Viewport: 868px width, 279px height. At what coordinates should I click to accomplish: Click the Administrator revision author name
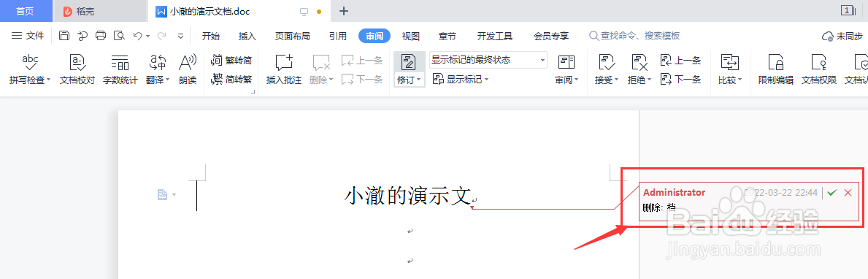[675, 193]
